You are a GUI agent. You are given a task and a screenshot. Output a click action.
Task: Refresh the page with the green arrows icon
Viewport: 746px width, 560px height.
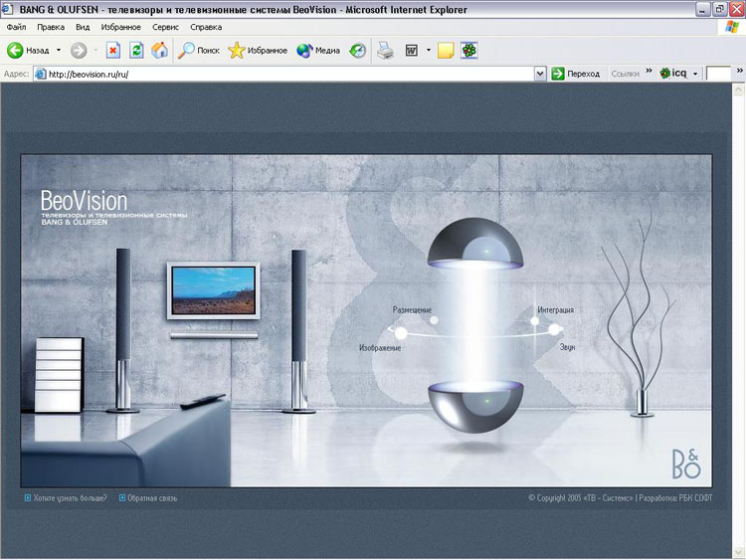136,50
